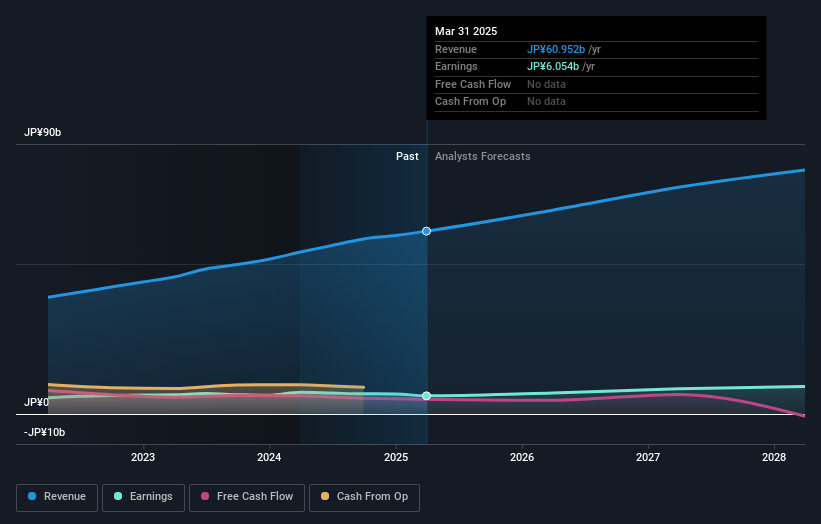The height and width of the screenshot is (524, 821).
Task: Click the Revenue tooltip row label
Action: [x=456, y=49]
